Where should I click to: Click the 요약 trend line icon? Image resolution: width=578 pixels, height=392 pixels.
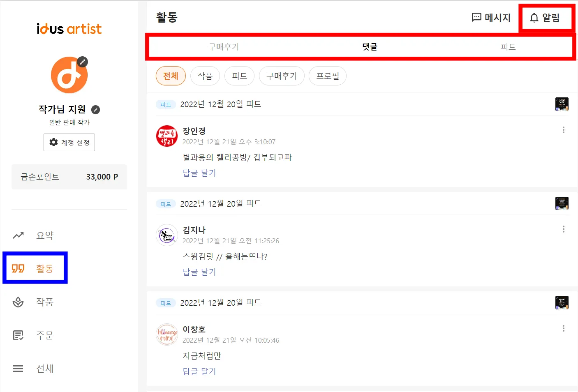tap(18, 235)
